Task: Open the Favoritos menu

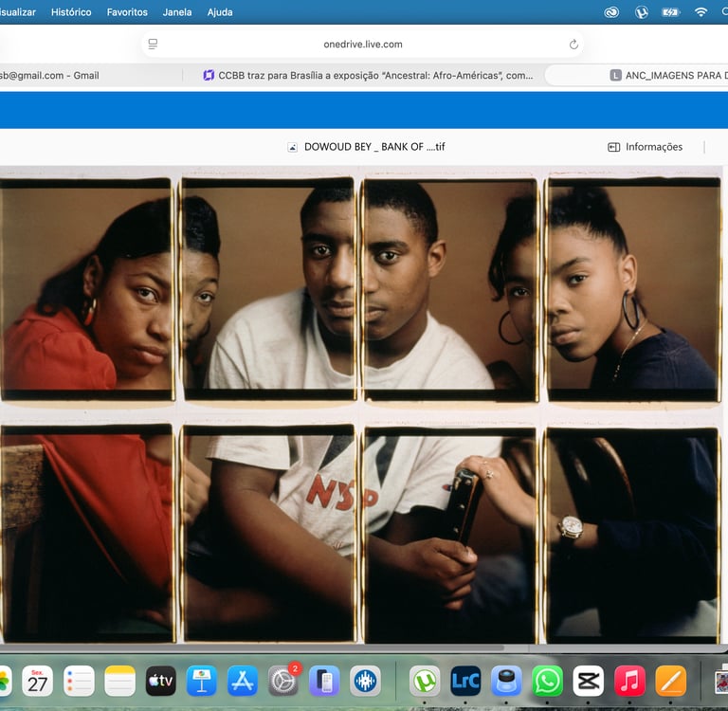Action: point(127,12)
